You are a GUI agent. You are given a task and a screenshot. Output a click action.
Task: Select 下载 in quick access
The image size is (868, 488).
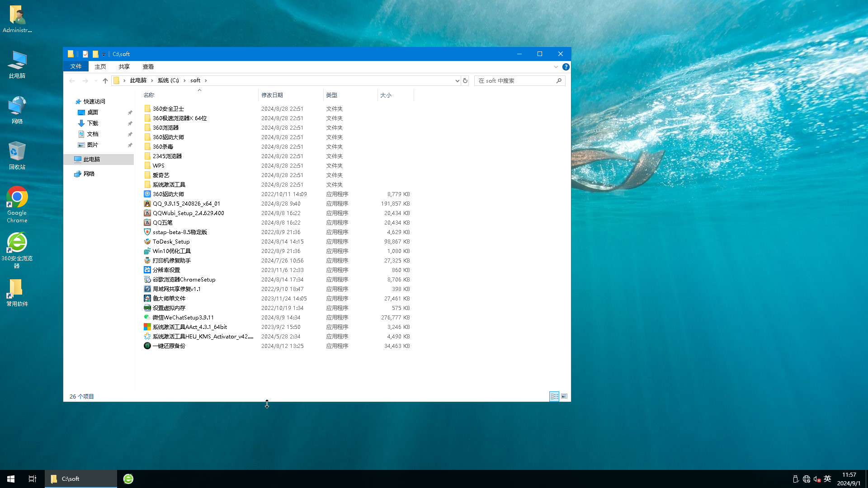click(93, 123)
